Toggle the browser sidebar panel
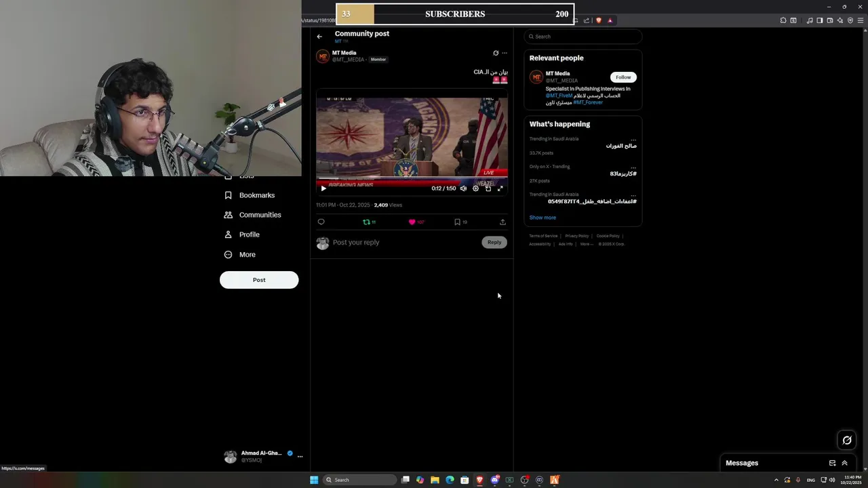The width and height of the screenshot is (868, 488). tap(820, 20)
